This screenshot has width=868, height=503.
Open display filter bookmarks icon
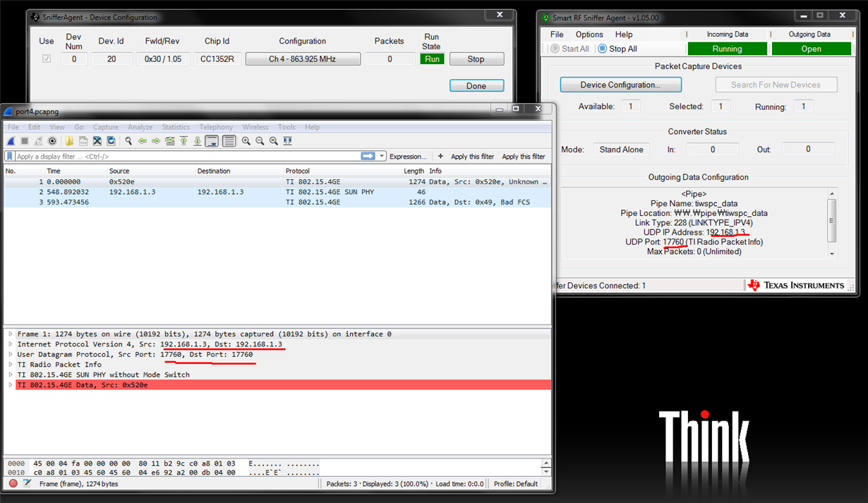[10, 157]
